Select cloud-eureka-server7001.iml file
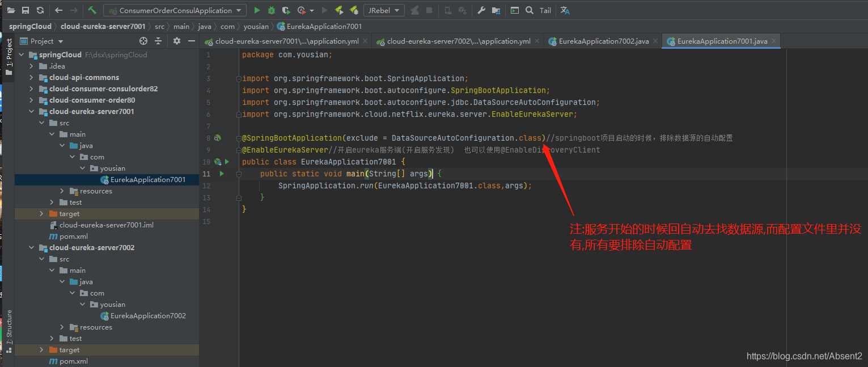868x367 pixels. (101, 225)
